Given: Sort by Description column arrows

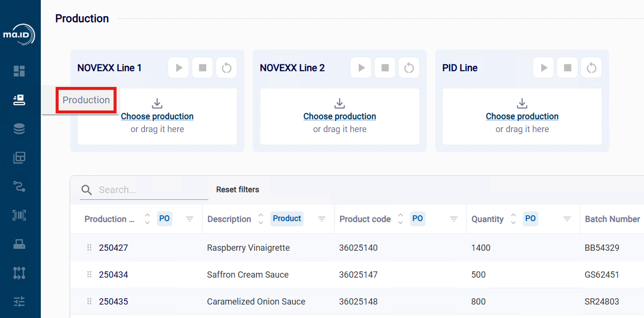Looking at the screenshot, I should 261,219.
